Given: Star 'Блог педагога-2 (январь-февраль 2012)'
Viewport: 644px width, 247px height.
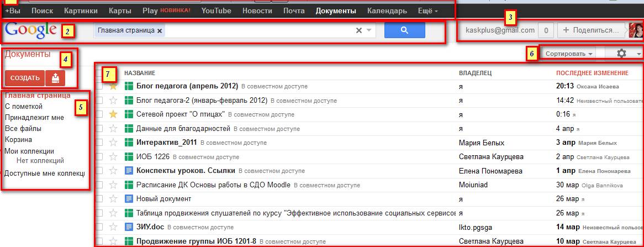Looking at the screenshot, I should (113, 100).
